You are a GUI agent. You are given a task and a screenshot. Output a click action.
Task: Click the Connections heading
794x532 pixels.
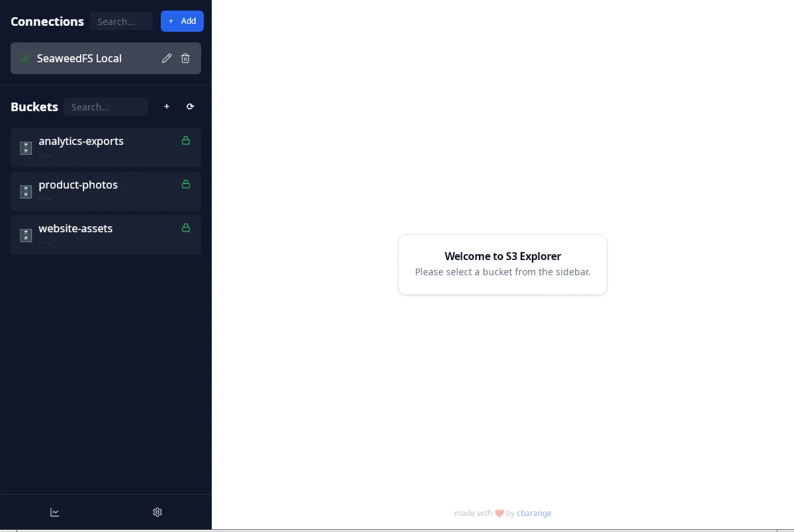[47, 21]
